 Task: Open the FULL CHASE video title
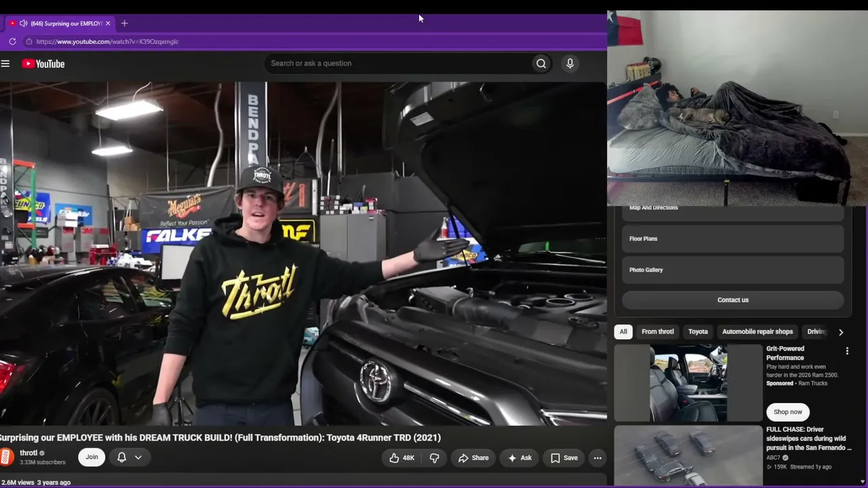[x=808, y=439]
